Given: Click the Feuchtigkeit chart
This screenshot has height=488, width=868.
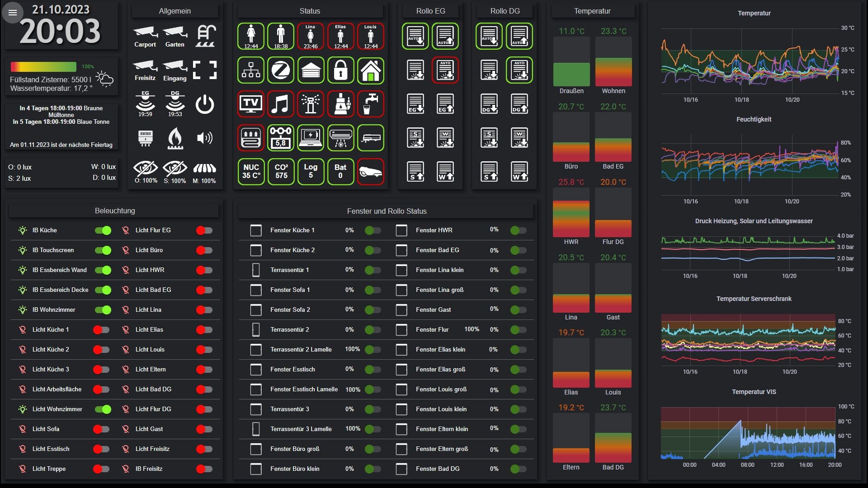Looking at the screenshot, I should coord(750,165).
